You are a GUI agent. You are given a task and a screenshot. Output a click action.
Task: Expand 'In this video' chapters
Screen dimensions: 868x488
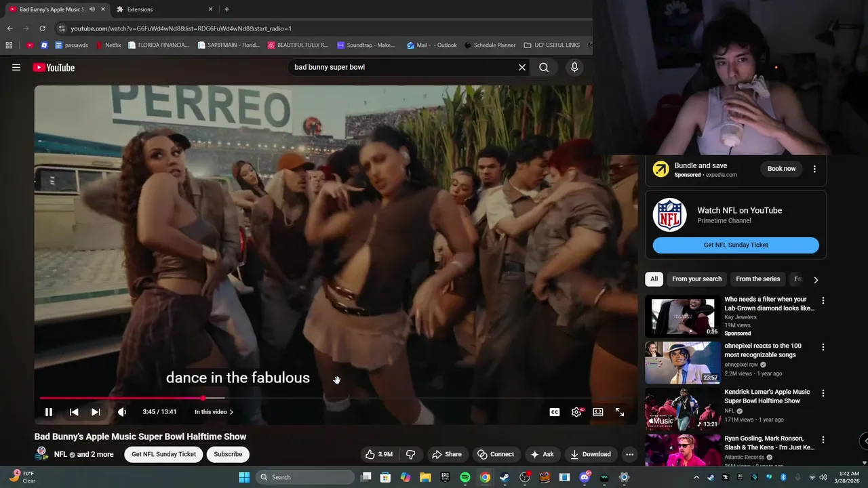[x=214, y=412]
